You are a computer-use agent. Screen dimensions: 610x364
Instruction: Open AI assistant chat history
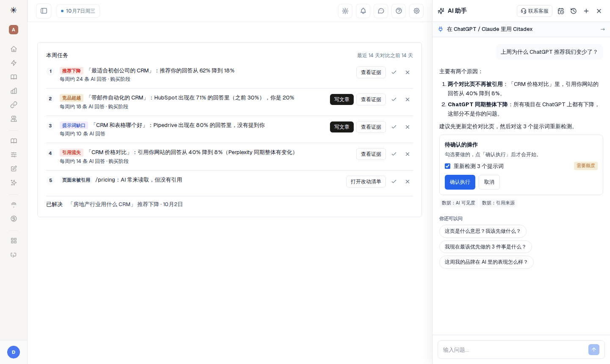[x=574, y=11]
